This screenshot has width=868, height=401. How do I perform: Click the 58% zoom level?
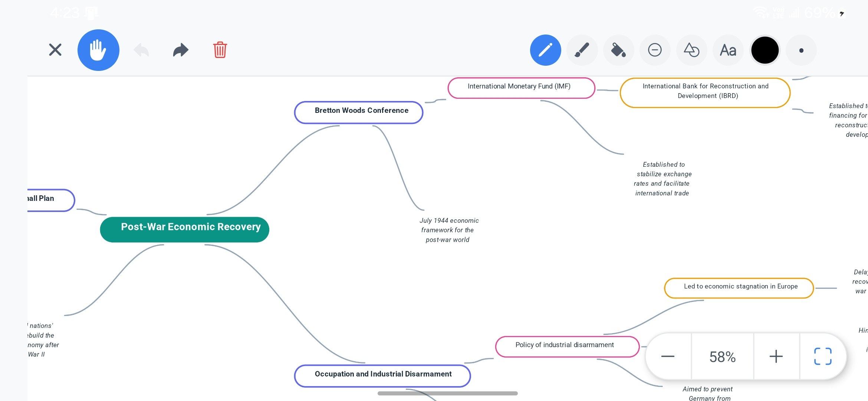coord(722,357)
